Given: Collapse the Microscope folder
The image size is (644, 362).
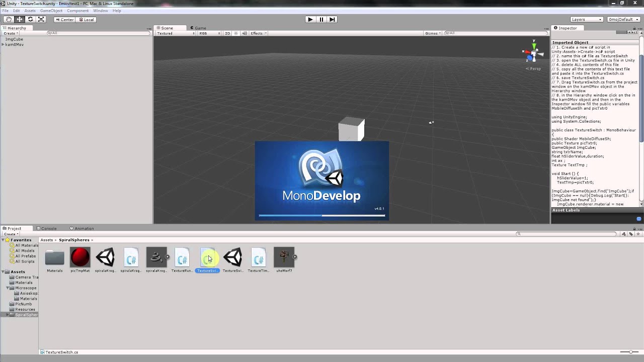Looking at the screenshot, I should pos(8,288).
